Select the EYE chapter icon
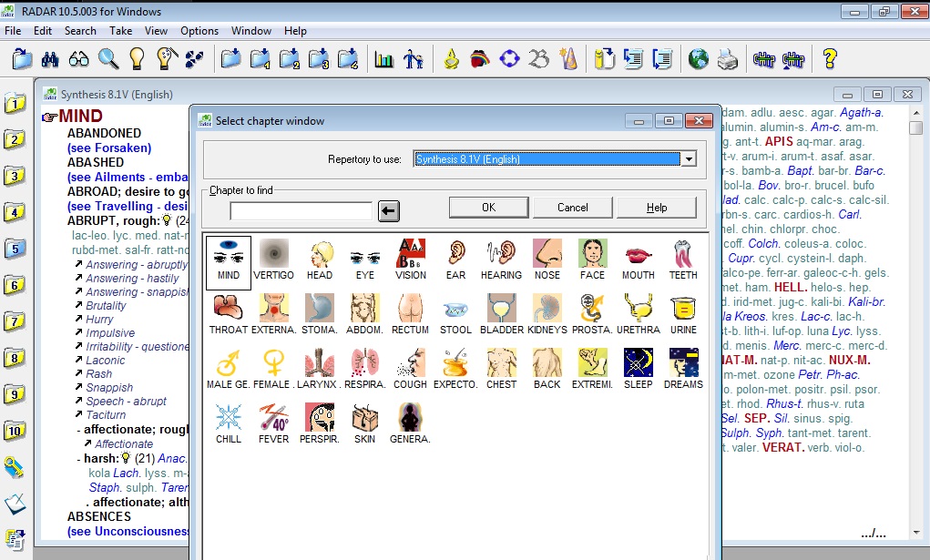 [x=364, y=261]
